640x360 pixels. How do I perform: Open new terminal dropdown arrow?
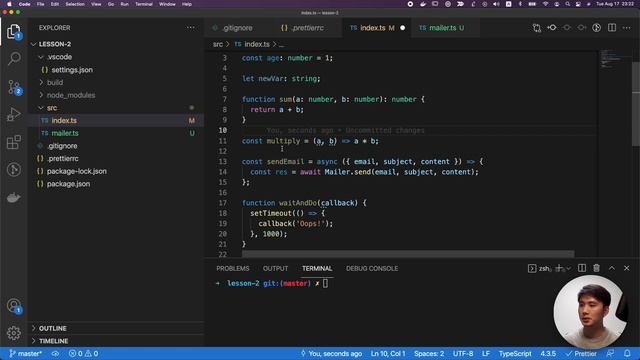coord(568,268)
